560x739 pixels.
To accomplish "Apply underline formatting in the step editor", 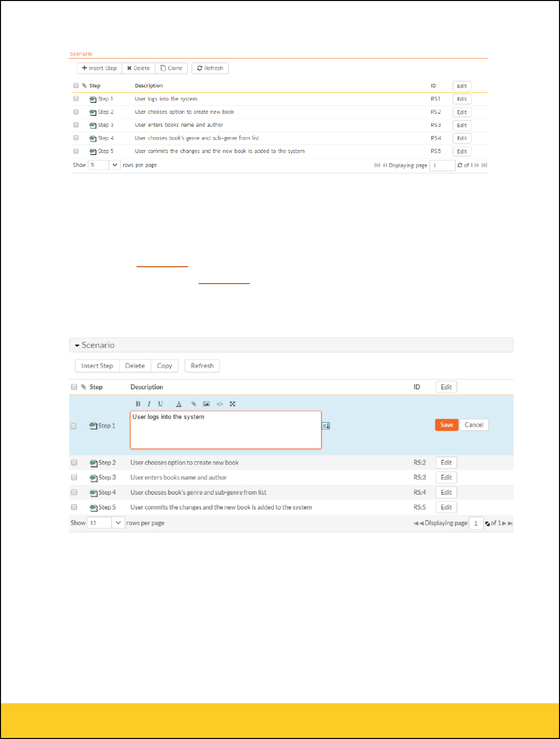I will pyautogui.click(x=160, y=404).
